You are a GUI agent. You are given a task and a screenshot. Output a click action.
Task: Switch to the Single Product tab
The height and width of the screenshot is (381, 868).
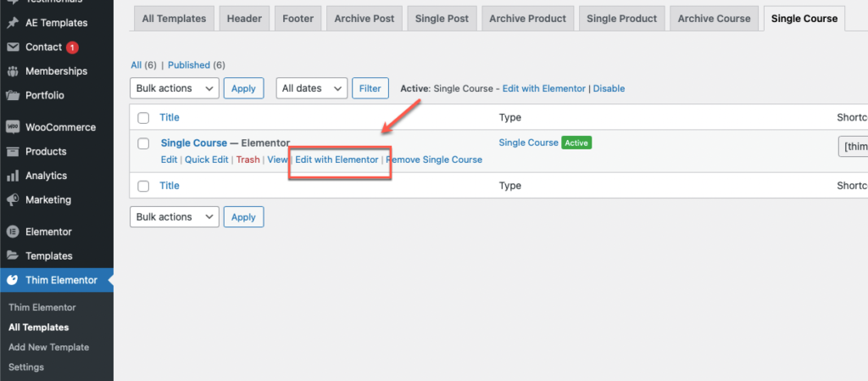tap(621, 19)
